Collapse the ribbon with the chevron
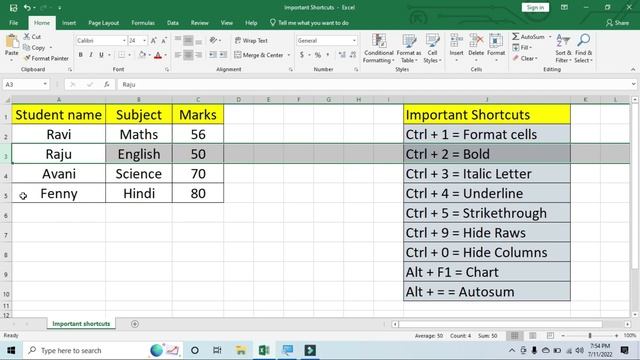This screenshot has width=640, height=360. coord(633,70)
